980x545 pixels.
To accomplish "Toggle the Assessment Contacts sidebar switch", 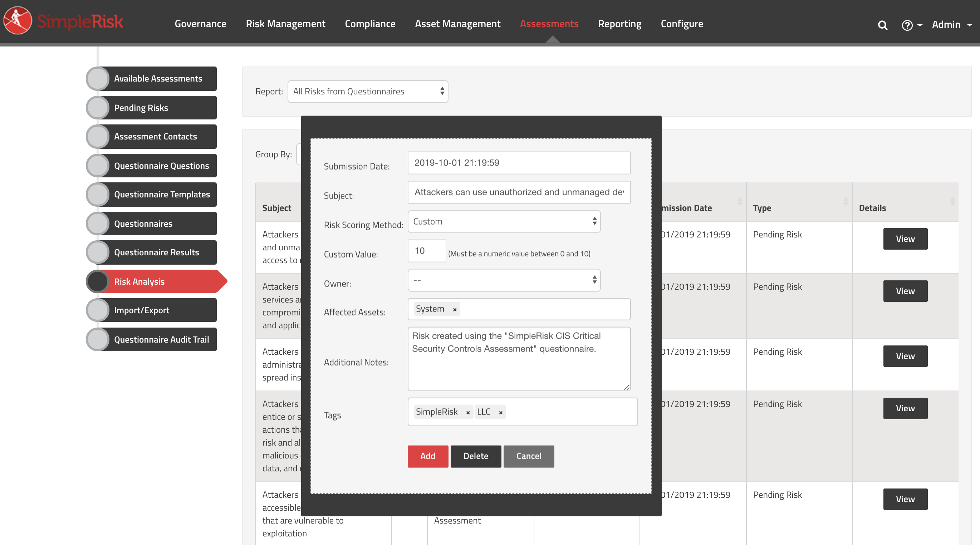I will click(97, 136).
